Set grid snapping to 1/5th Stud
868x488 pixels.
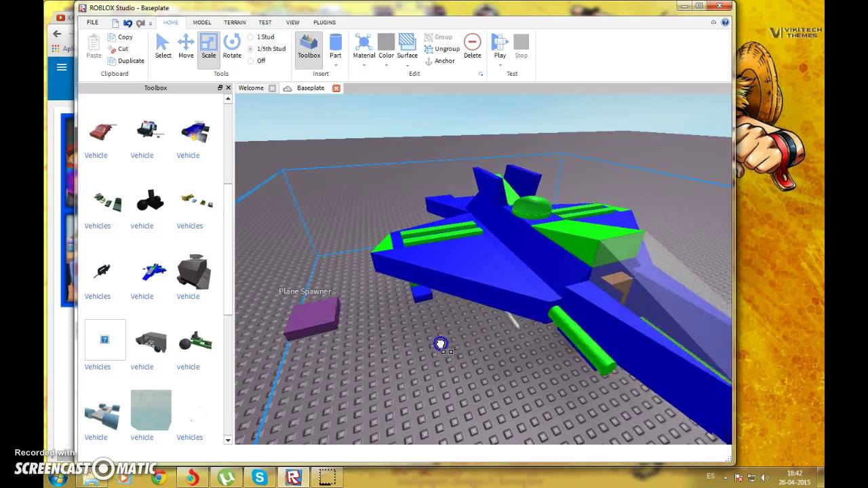(267, 49)
